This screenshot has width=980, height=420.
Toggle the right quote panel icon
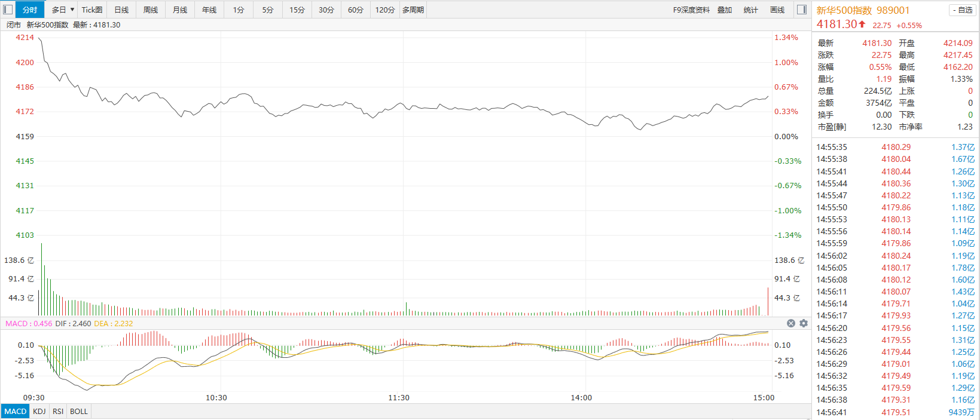click(x=802, y=10)
